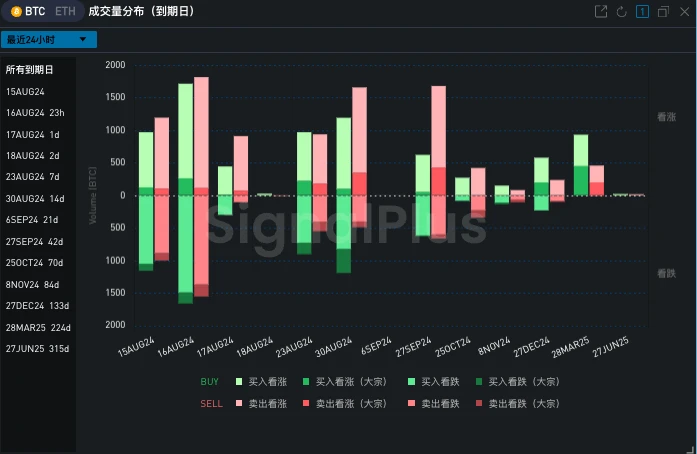Refresh the volume distribution chart
697x454 pixels.
click(x=621, y=12)
